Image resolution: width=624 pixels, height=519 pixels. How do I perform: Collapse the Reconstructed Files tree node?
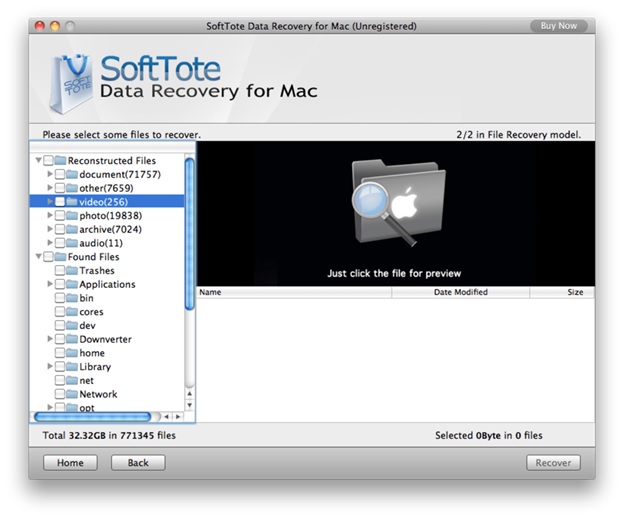[x=39, y=160]
